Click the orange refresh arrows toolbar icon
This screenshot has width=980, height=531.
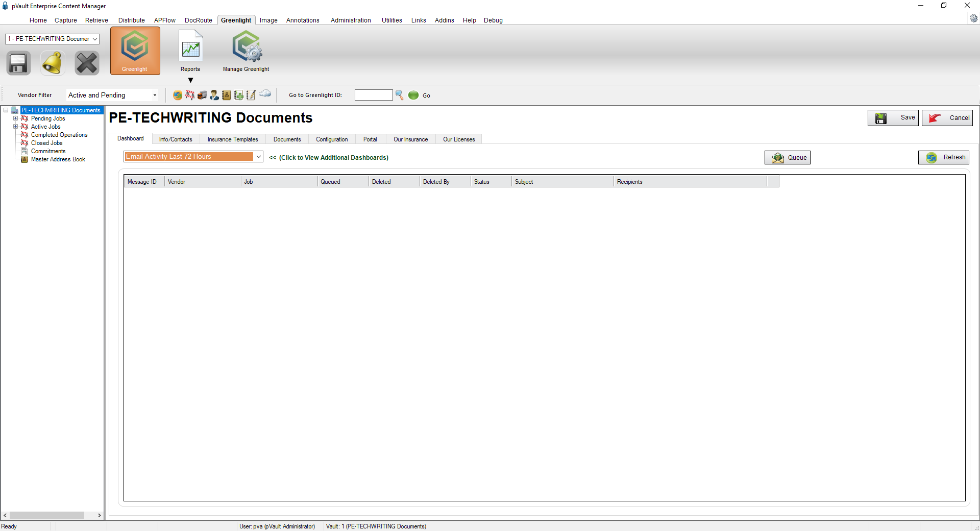178,95
